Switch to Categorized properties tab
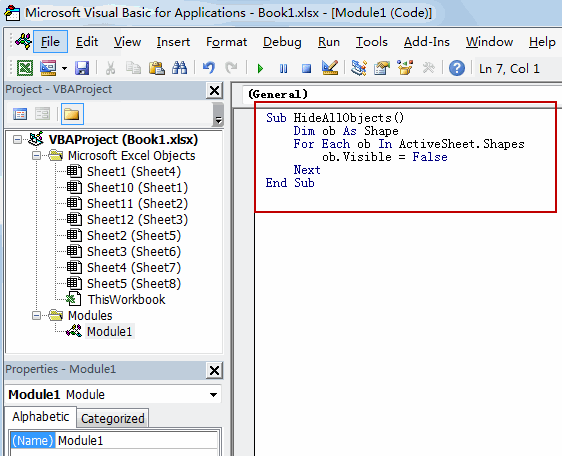Image resolution: width=562 pixels, height=456 pixels. pos(113,418)
